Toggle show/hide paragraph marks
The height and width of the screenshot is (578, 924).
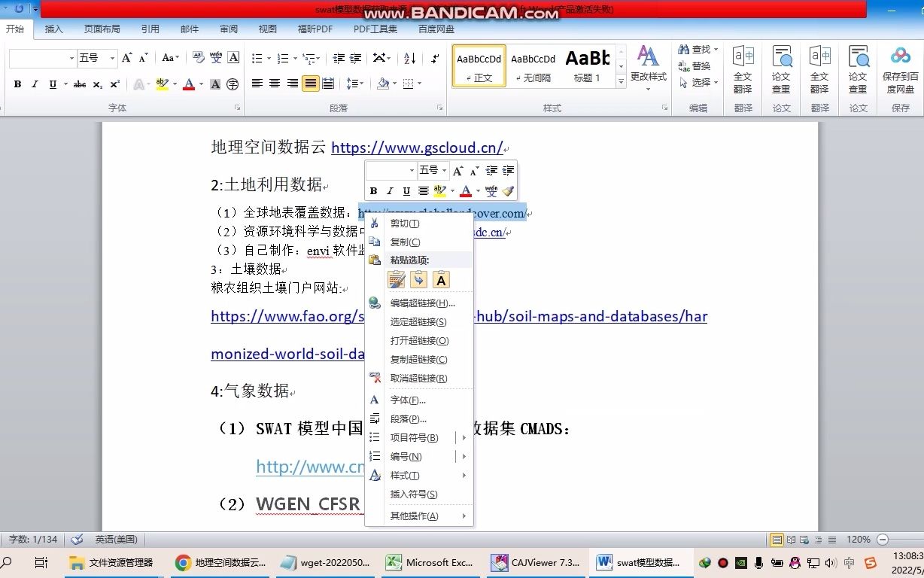tap(434, 58)
